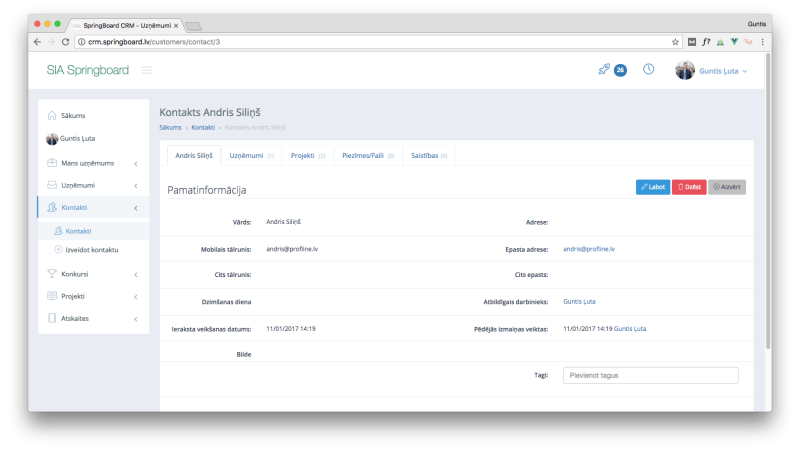
Task: Click Sākums breadcrumb link
Action: pos(170,128)
